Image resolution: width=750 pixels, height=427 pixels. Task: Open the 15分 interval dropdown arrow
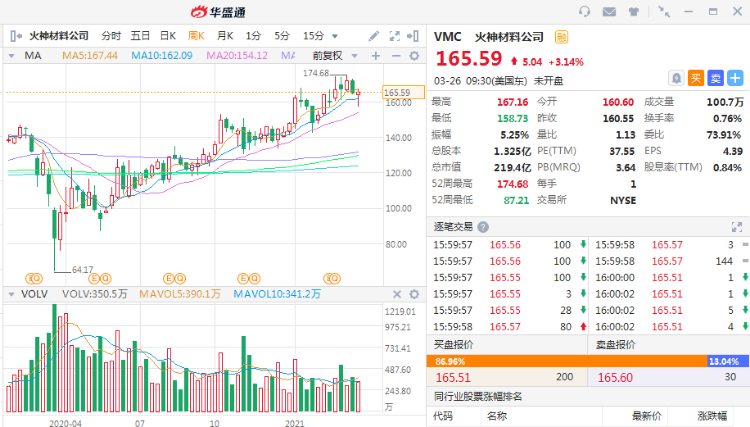335,36
